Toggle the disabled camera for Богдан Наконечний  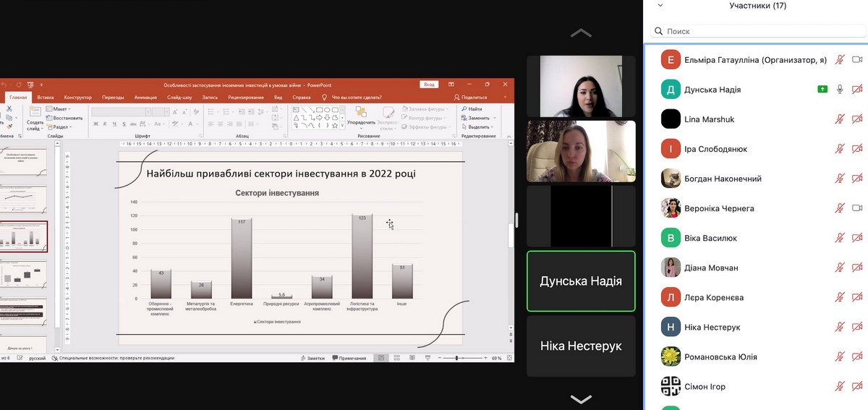(x=859, y=179)
